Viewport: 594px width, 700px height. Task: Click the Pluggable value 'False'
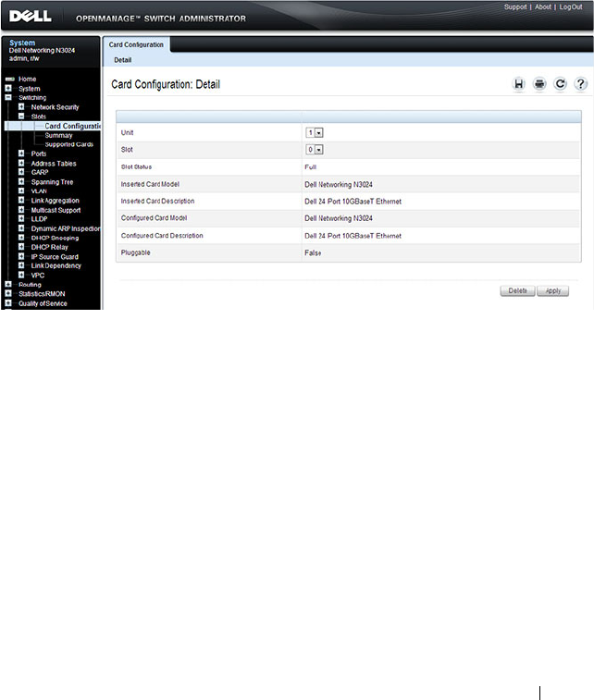[313, 252]
